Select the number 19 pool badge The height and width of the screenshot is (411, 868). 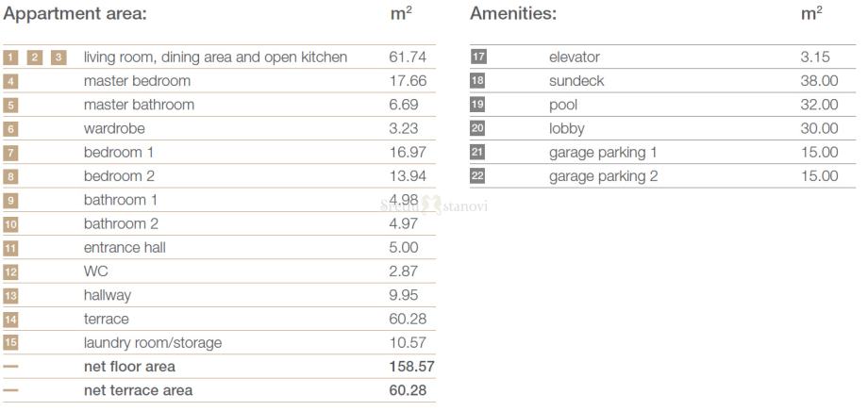[477, 105]
